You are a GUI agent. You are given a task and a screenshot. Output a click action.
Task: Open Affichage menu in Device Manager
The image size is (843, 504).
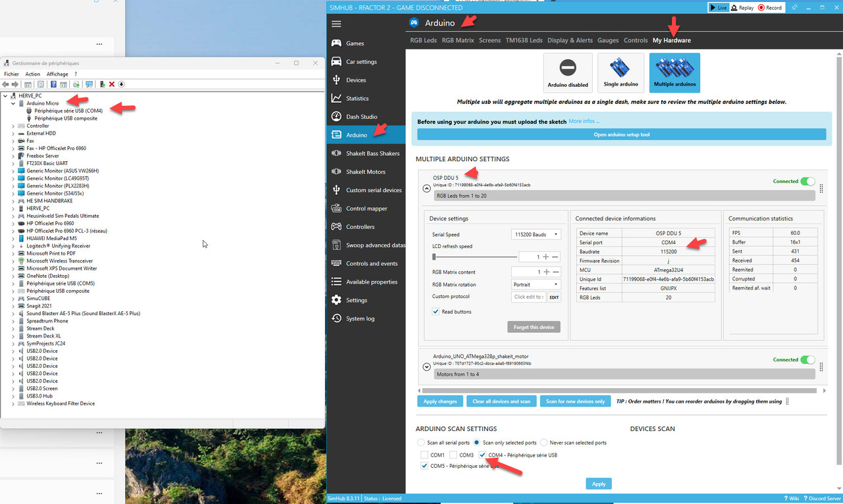pyautogui.click(x=57, y=74)
